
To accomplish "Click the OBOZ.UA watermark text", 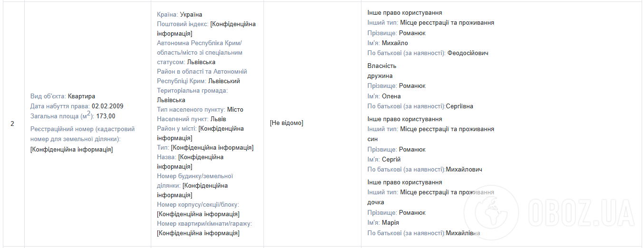I will (x=581, y=211).
